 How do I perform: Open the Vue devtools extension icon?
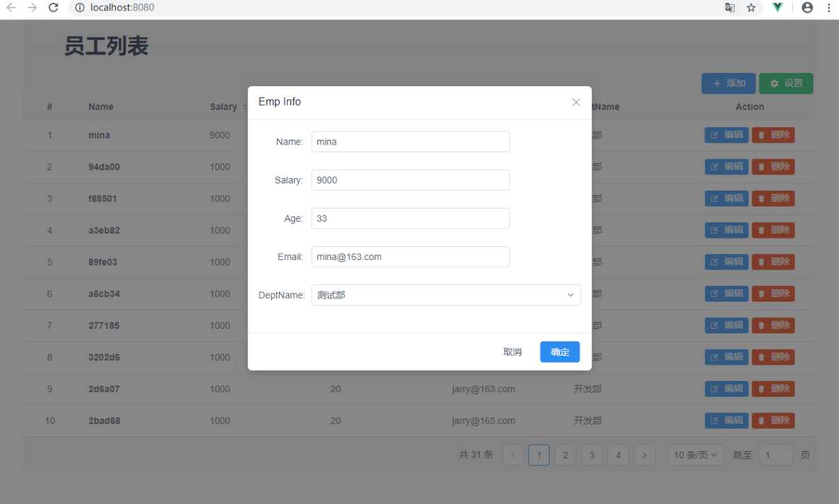(x=778, y=8)
